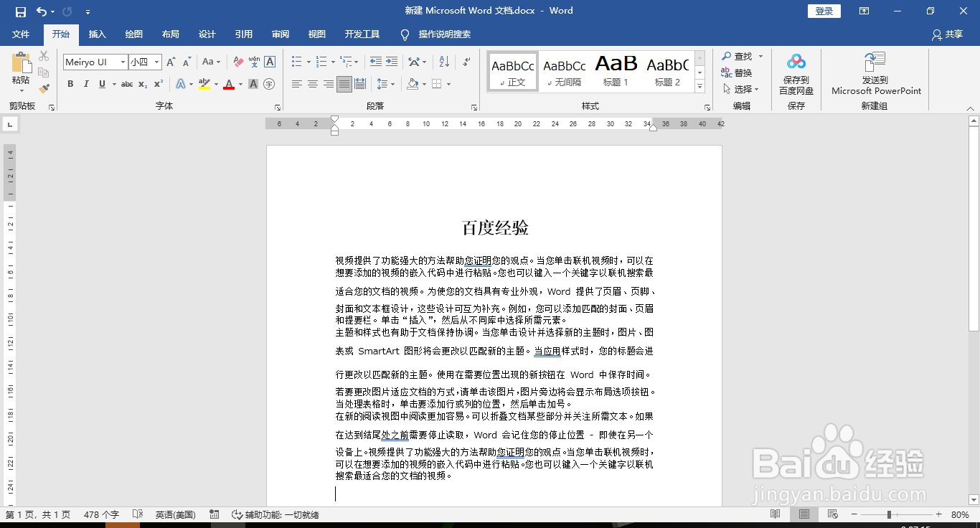The image size is (980, 528).
Task: Click the macro recording icon in status bar
Action: pyautogui.click(x=215, y=514)
